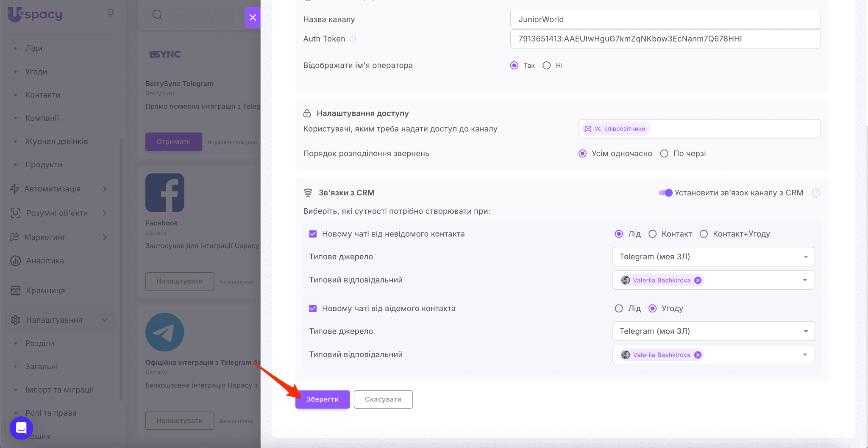868x448 pixels.
Task: Click the Зберегти save button
Action: tap(323, 399)
